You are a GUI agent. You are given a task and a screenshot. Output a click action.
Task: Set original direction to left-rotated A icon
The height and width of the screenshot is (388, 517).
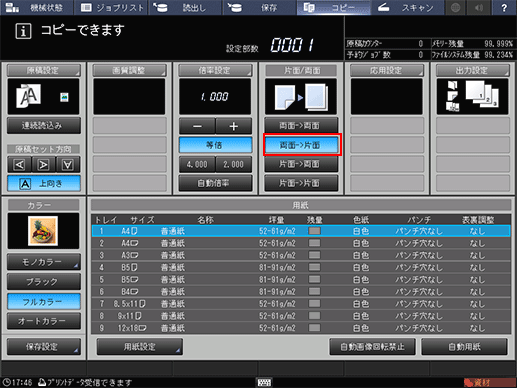19,164
